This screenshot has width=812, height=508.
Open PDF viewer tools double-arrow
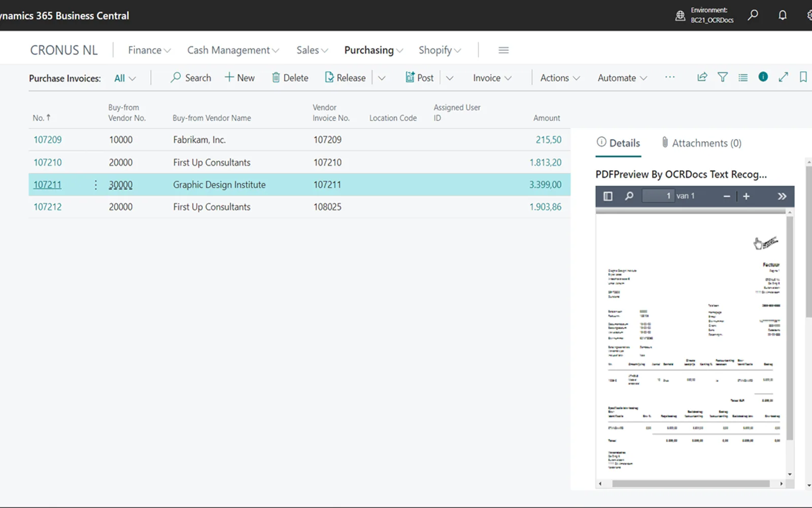[x=782, y=196]
